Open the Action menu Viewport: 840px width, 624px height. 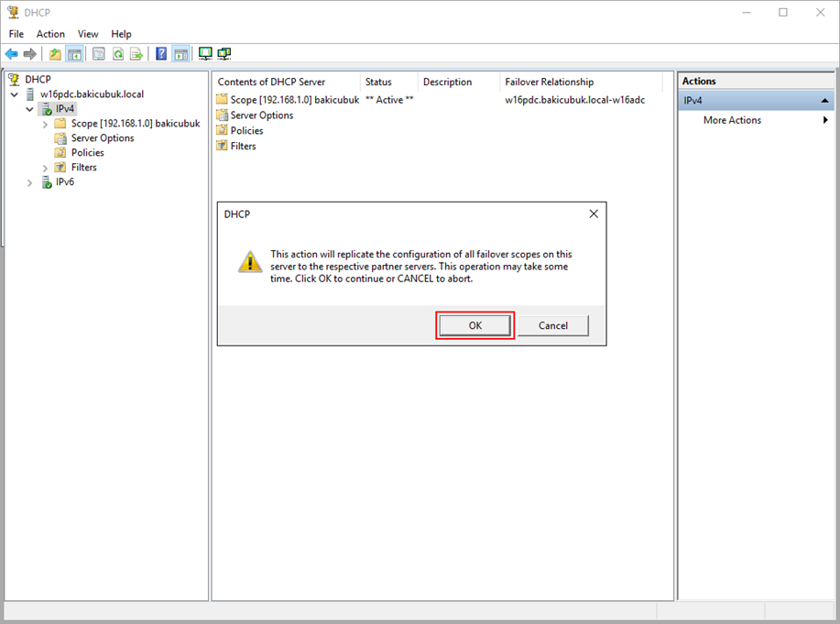coord(50,34)
